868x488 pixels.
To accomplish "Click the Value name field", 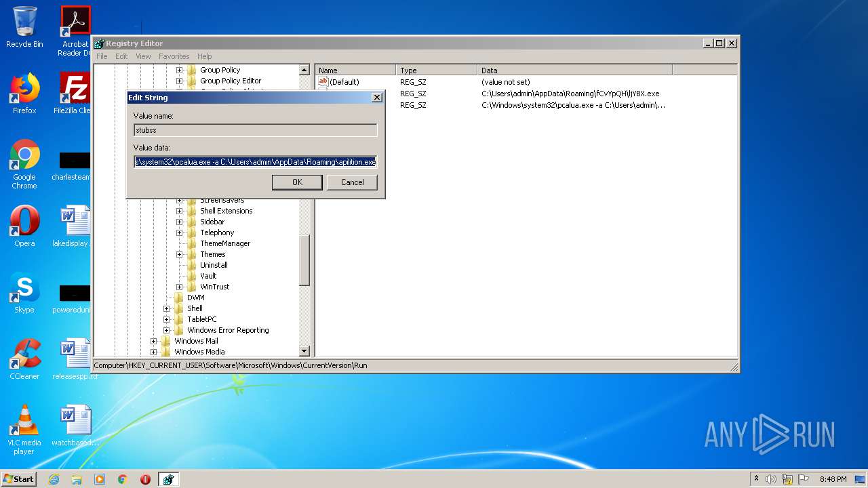I will [256, 129].
